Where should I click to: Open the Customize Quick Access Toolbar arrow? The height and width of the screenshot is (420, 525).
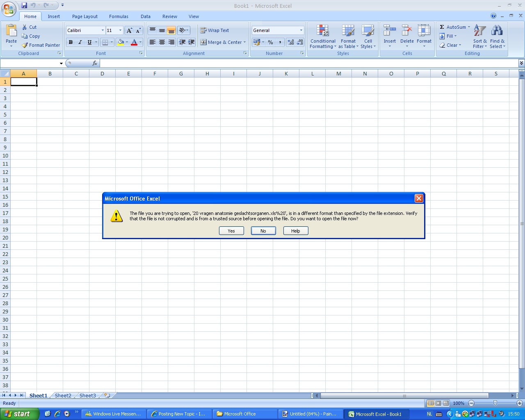[62, 5]
